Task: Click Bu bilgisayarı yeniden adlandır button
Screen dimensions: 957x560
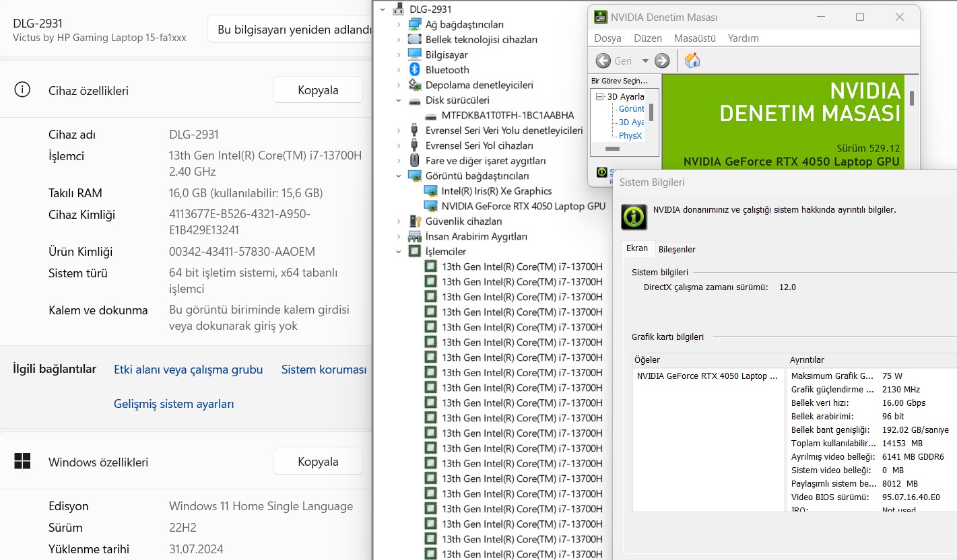Action: pyautogui.click(x=290, y=30)
